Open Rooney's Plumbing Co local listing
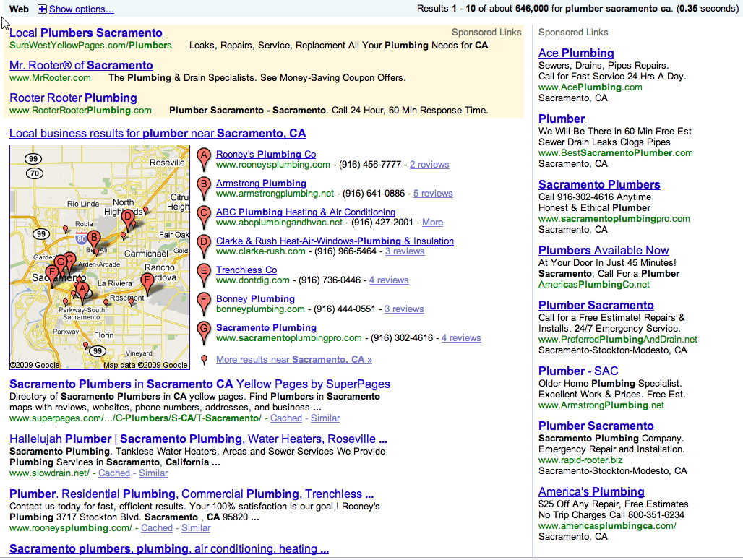Image resolution: width=743 pixels, height=560 pixels. pyautogui.click(x=266, y=154)
